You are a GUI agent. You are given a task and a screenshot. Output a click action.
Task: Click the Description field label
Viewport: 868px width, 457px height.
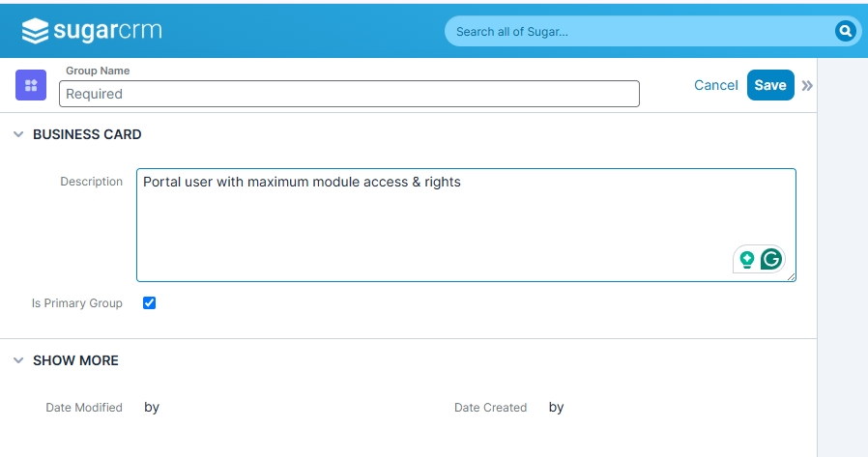[x=91, y=182]
